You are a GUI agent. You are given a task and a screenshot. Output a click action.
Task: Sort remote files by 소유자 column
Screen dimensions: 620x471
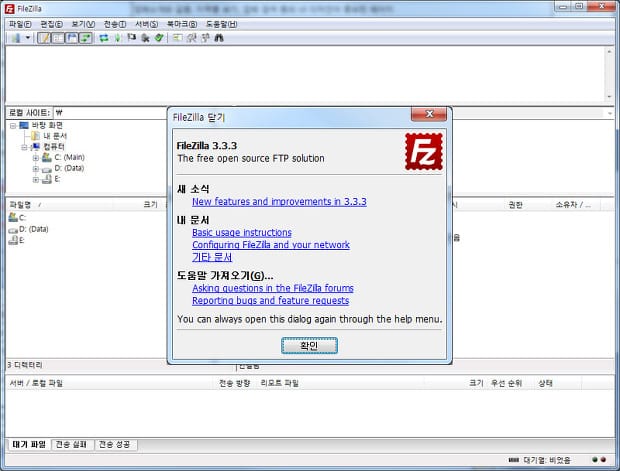click(573, 204)
